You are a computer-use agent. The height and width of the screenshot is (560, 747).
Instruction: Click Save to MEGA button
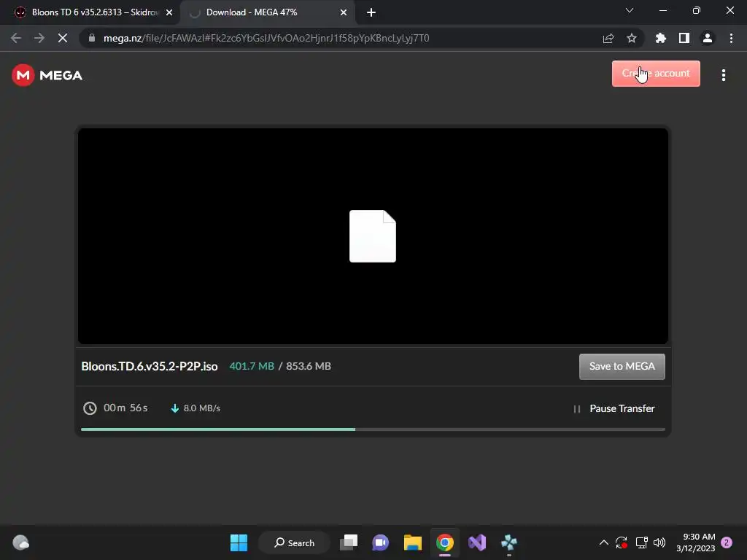pyautogui.click(x=622, y=366)
